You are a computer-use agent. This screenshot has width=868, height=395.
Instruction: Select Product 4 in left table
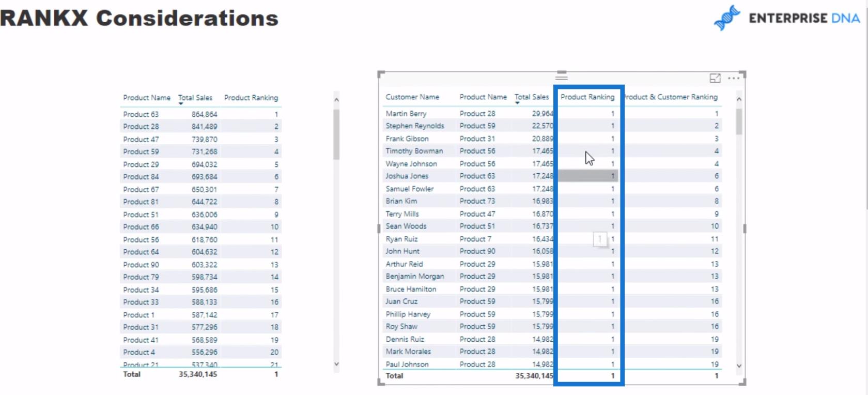139,353
